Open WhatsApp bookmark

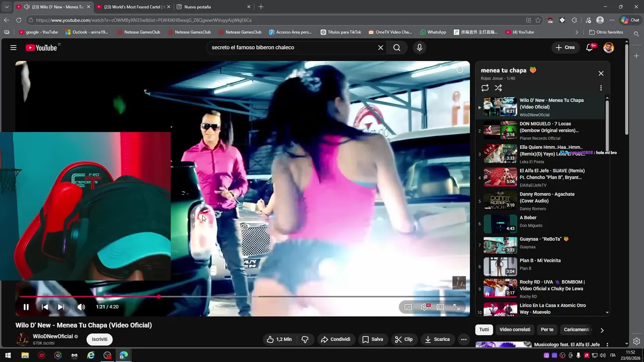point(433,32)
